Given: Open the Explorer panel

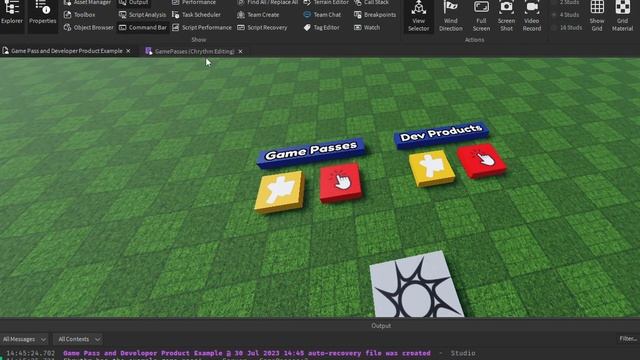Looking at the screenshot, I should [12, 13].
